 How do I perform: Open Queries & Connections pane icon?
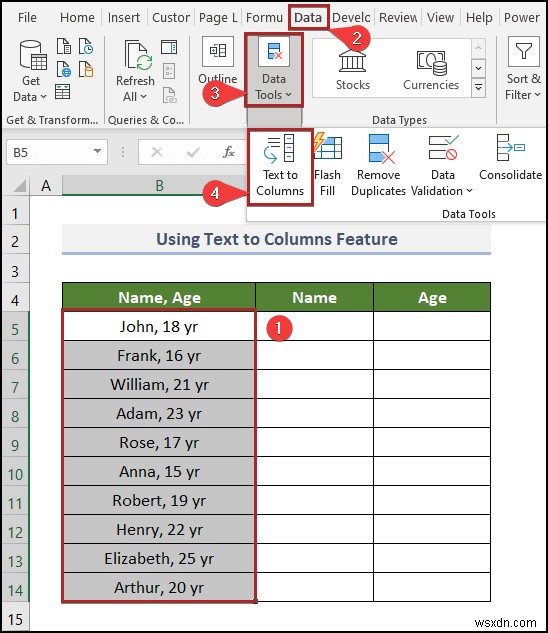tap(169, 47)
